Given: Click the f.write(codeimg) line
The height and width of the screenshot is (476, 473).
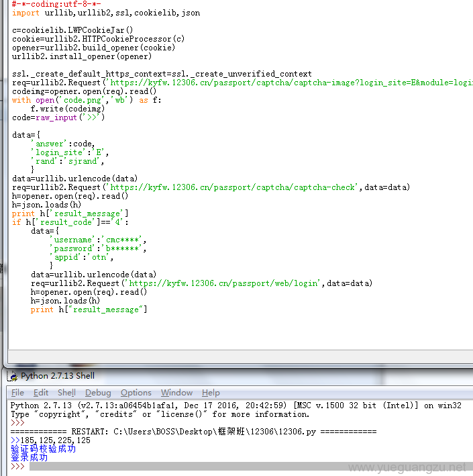Looking at the screenshot, I should click(x=68, y=109).
